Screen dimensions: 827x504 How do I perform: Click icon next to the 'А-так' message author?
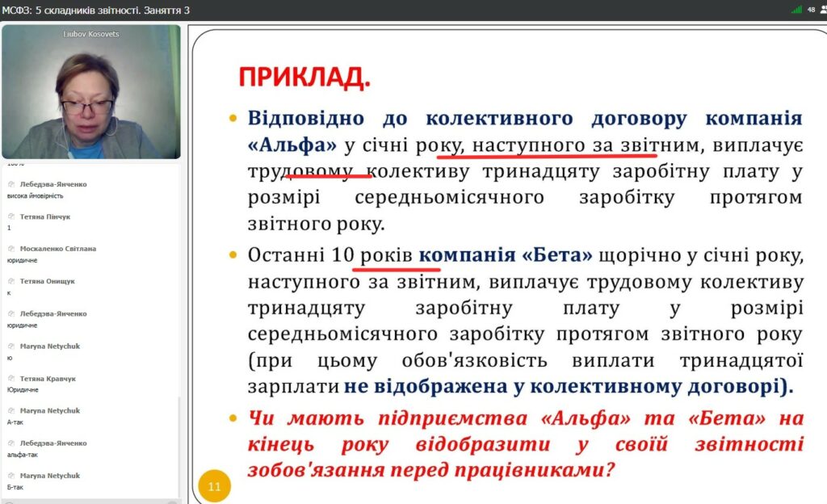click(11, 410)
